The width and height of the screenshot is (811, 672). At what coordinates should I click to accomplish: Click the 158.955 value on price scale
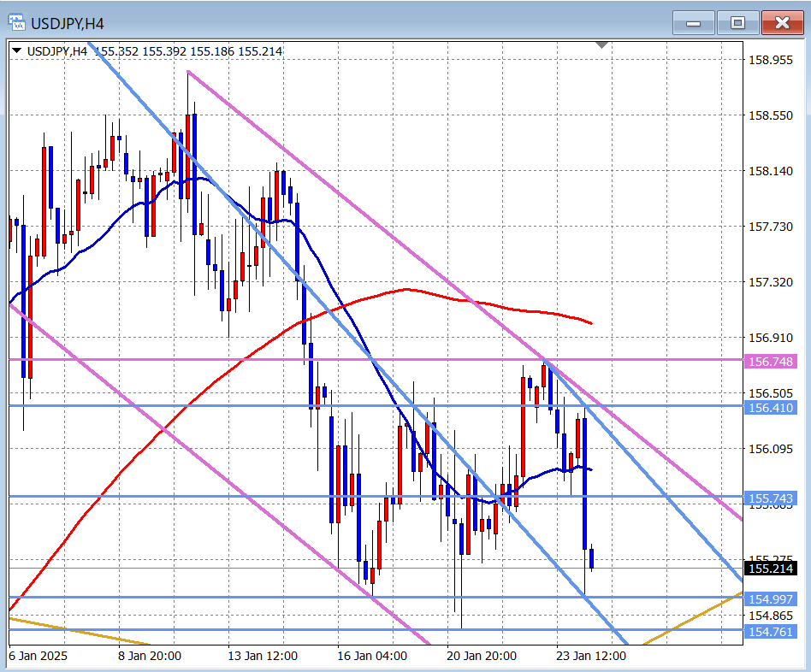point(771,60)
